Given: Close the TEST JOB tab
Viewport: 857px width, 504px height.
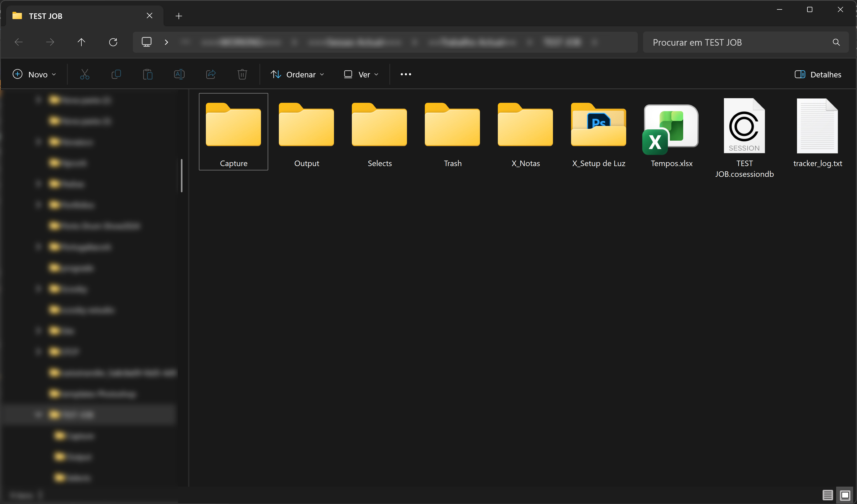Looking at the screenshot, I should [150, 16].
